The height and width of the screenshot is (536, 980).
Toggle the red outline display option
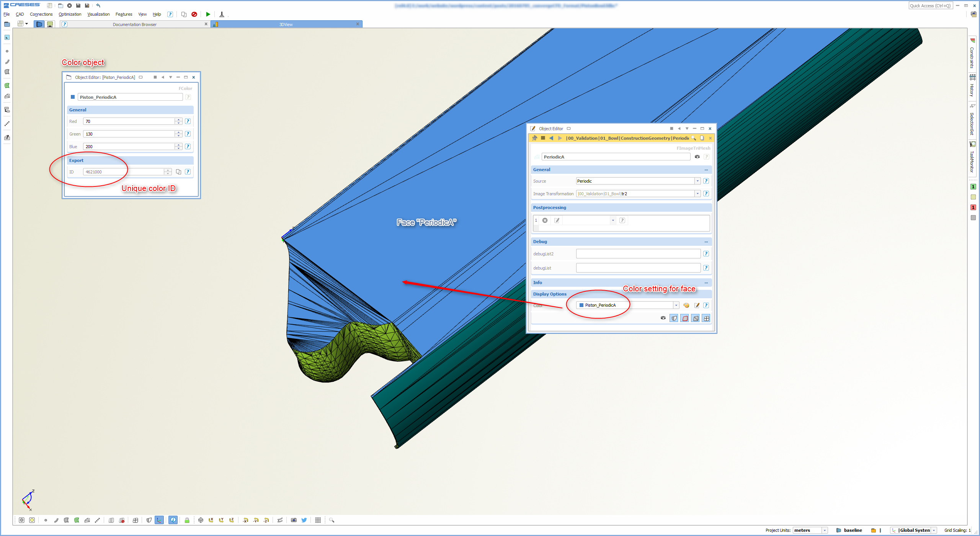click(x=685, y=318)
